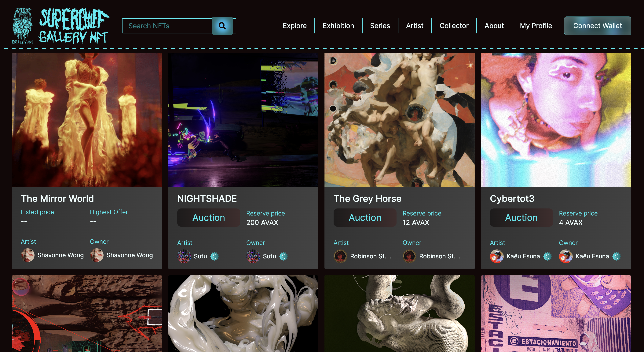Open the Estacionamiento poster artwork thumbnail

(556, 314)
